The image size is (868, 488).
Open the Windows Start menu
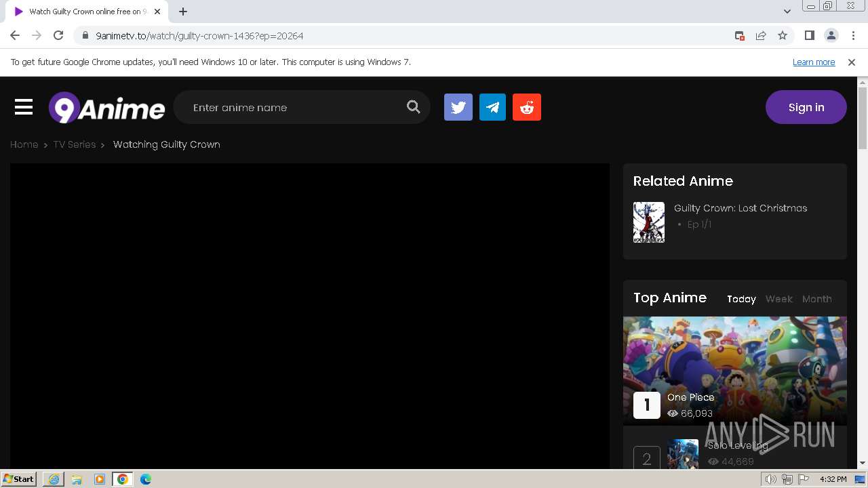coord(18,479)
